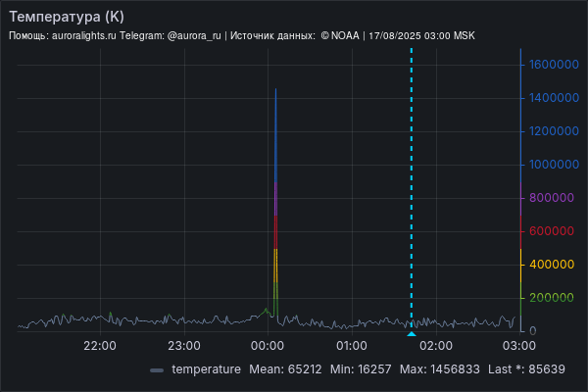Click the tall temperature spike after 00:00
Viewport: 588px width, 392px height.
[276, 203]
